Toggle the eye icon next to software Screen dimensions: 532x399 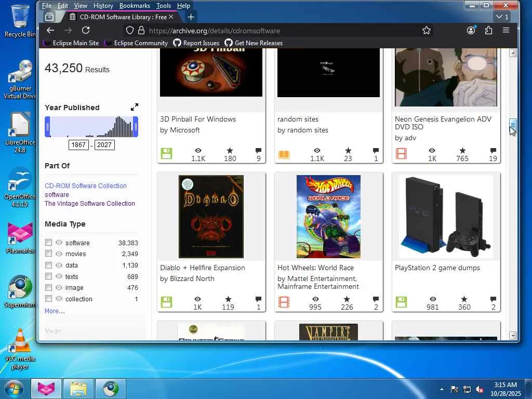click(59, 243)
